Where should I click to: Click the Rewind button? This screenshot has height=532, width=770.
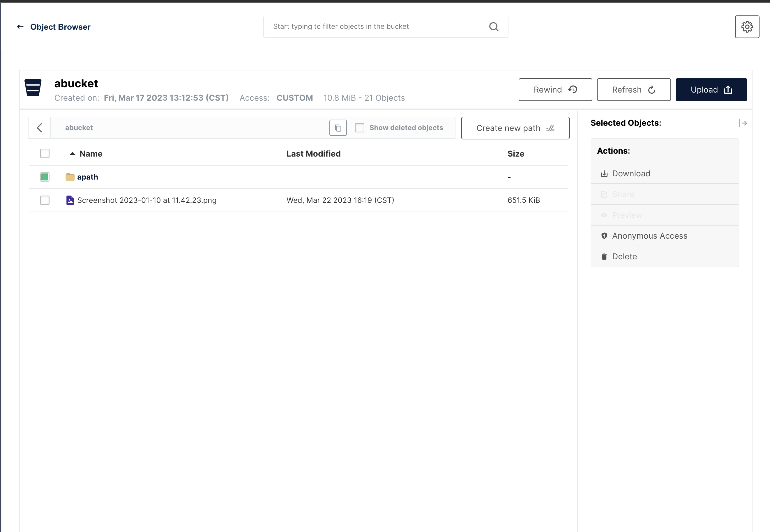click(555, 90)
